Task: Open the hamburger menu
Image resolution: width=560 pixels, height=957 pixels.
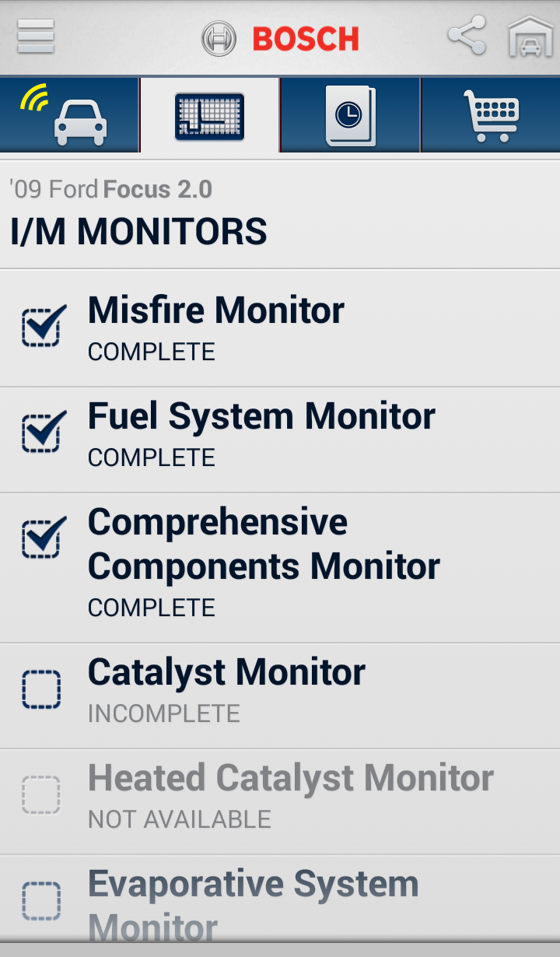Action: (x=36, y=37)
